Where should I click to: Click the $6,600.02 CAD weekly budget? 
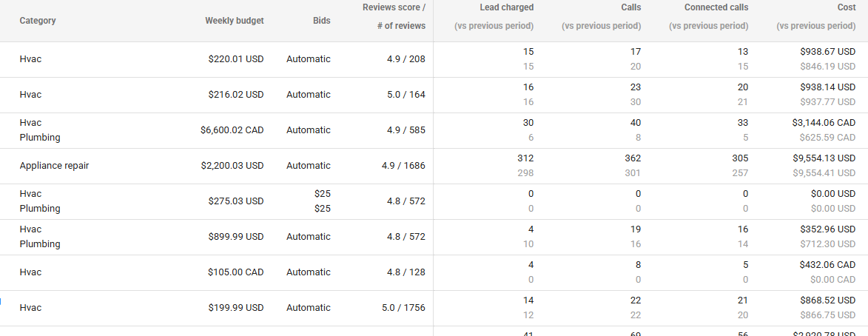point(232,130)
